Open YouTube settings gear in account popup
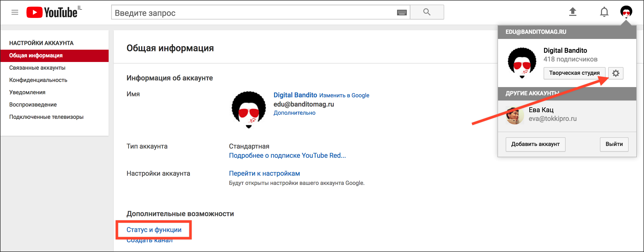The width and height of the screenshot is (644, 252). (616, 73)
